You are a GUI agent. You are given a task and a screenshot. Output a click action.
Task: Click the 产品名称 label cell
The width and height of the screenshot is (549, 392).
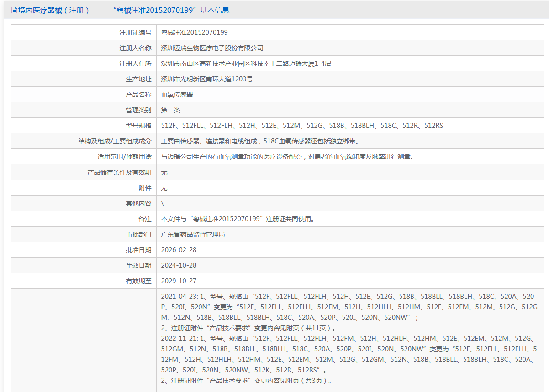coord(84,95)
